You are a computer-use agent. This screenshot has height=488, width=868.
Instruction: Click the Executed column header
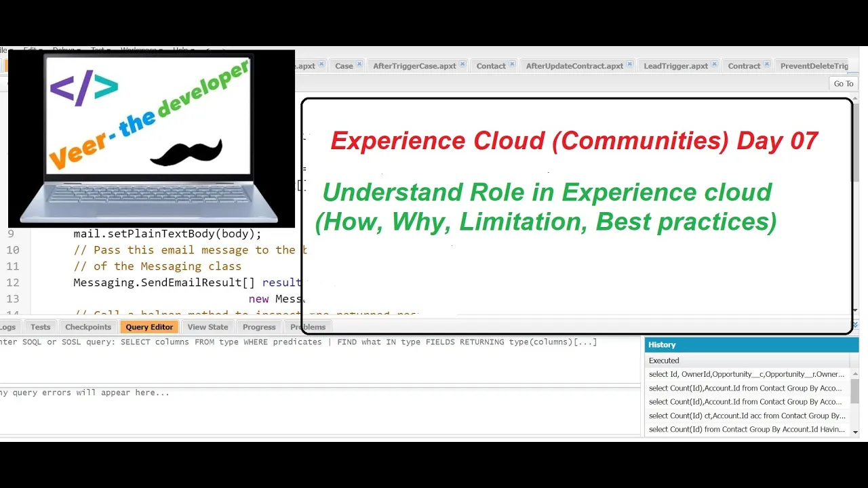point(747,361)
